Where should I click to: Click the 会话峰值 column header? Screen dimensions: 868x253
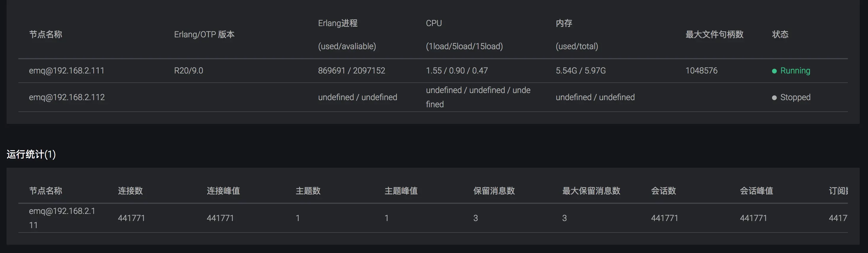[x=757, y=191]
